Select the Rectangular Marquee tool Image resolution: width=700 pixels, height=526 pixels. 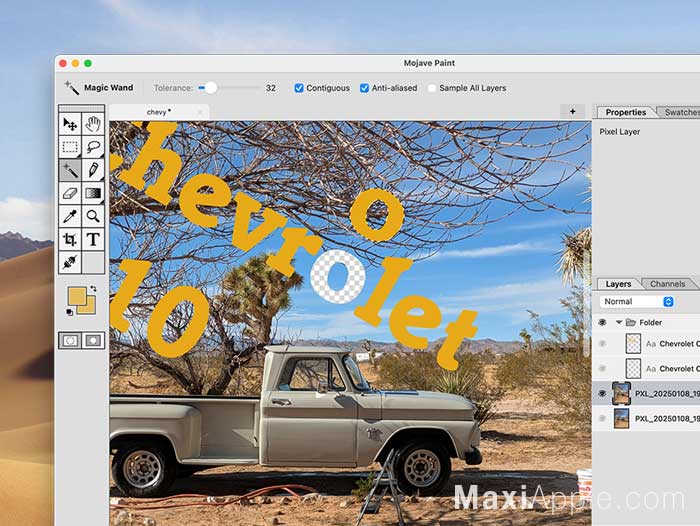pos(70,147)
